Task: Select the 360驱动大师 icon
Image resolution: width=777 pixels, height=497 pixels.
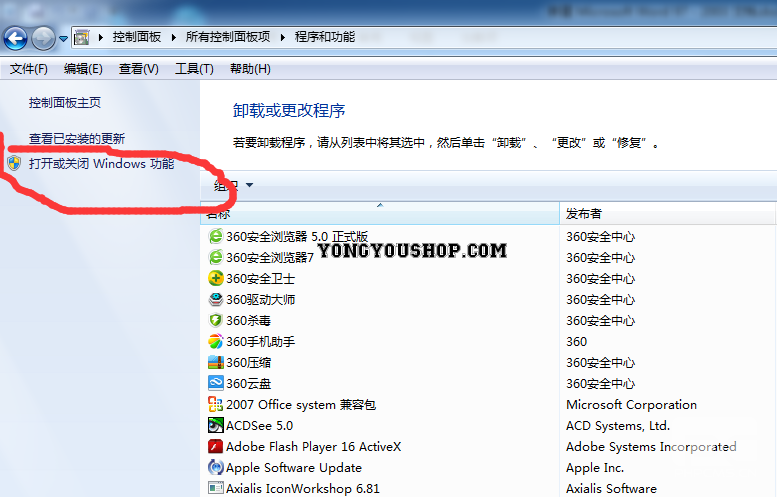Action: click(x=216, y=299)
